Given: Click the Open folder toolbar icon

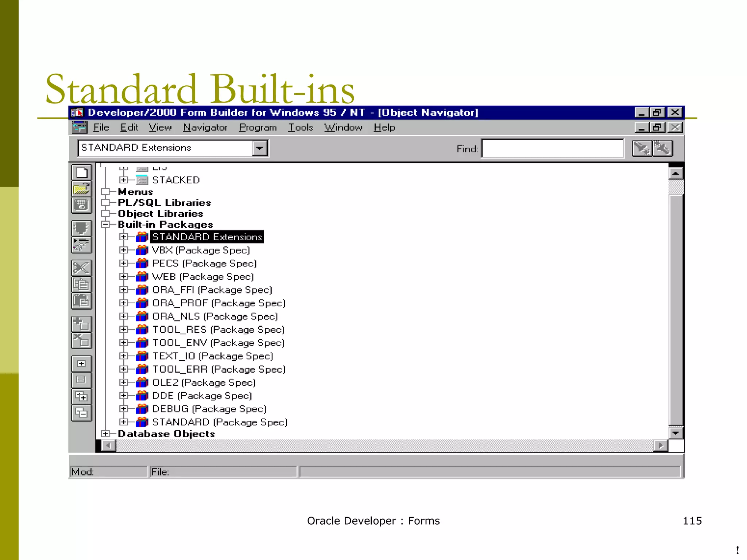Looking at the screenshot, I should click(x=81, y=189).
